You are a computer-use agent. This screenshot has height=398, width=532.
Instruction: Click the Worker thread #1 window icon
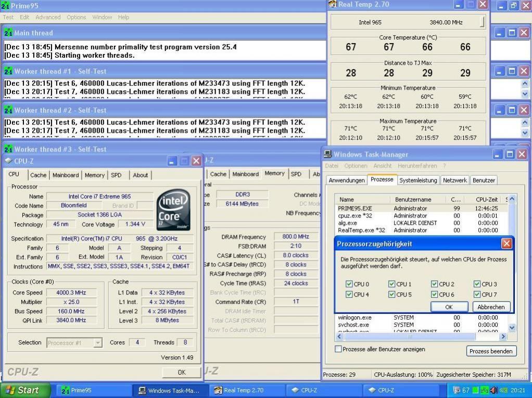click(x=8, y=71)
